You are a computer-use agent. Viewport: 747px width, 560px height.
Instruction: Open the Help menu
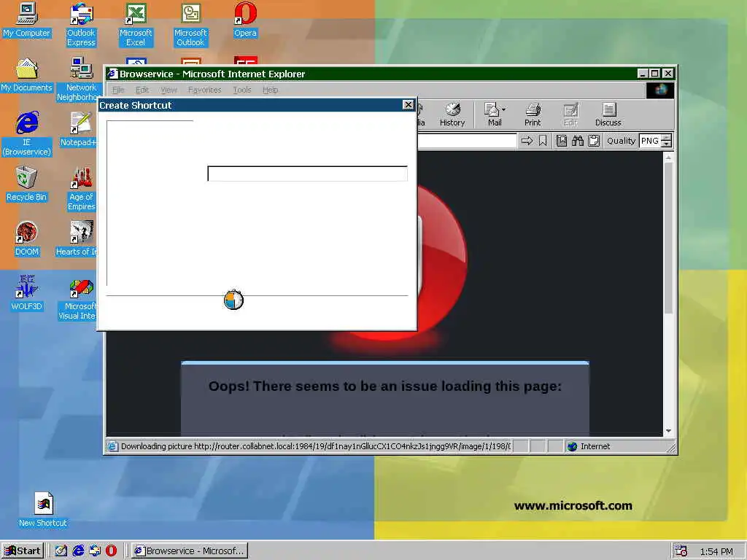pos(270,90)
